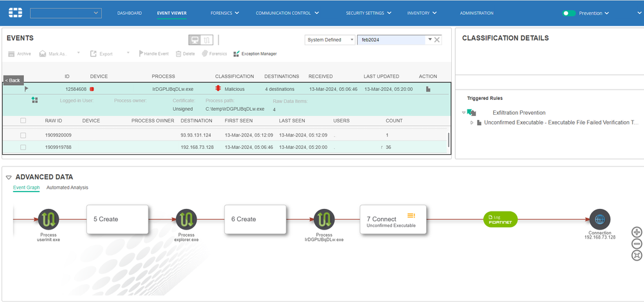Click alert list icon on 7 Connect
The height and width of the screenshot is (303, 644).
411,215
